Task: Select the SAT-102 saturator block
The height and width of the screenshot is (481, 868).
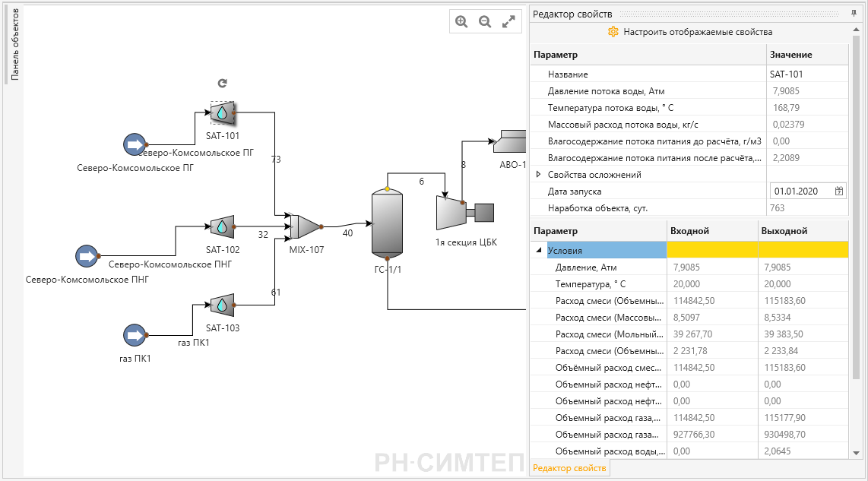Action: click(223, 226)
